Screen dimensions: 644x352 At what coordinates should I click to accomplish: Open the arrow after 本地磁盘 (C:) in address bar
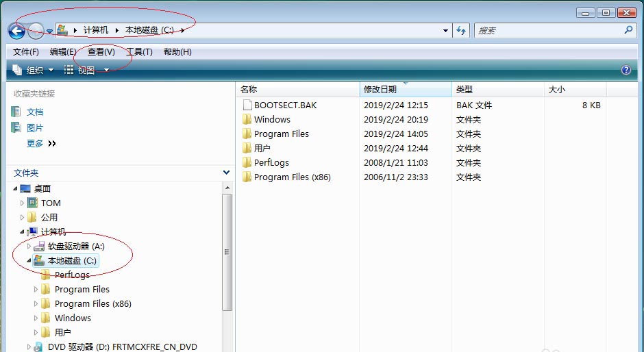point(182,30)
